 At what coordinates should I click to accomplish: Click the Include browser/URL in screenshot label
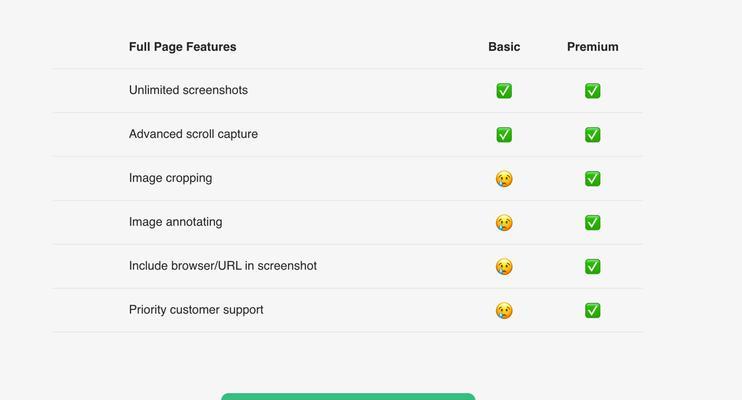click(223, 266)
